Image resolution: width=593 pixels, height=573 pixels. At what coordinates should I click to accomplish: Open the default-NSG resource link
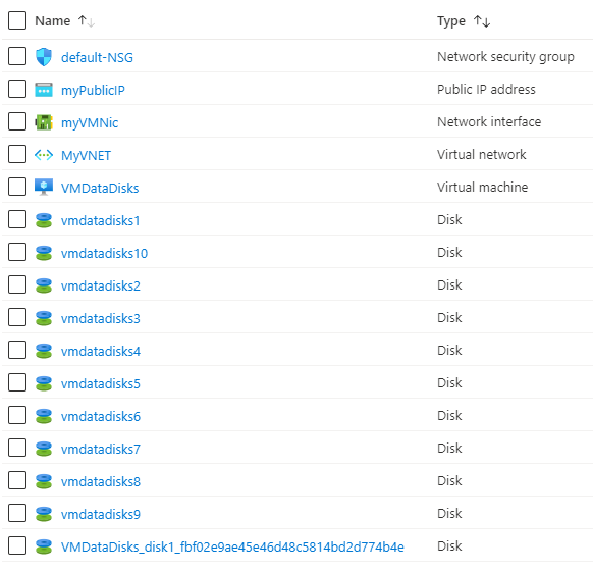point(97,57)
